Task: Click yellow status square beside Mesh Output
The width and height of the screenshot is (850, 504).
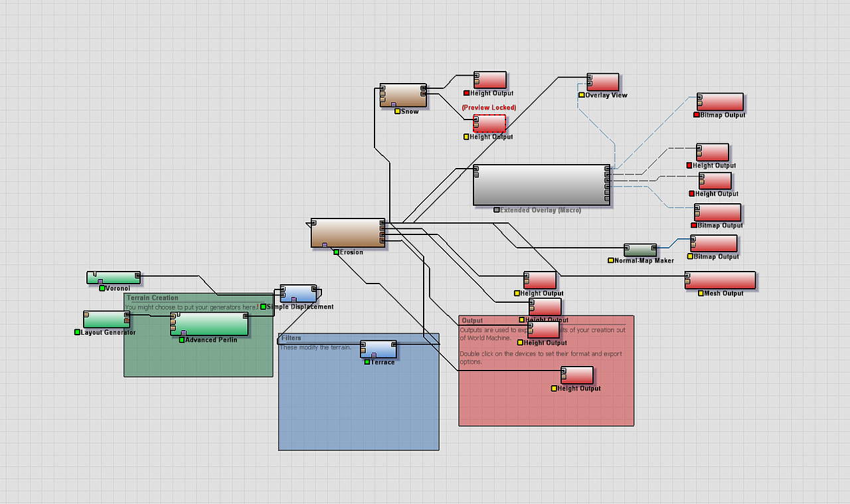Action: pyautogui.click(x=701, y=293)
